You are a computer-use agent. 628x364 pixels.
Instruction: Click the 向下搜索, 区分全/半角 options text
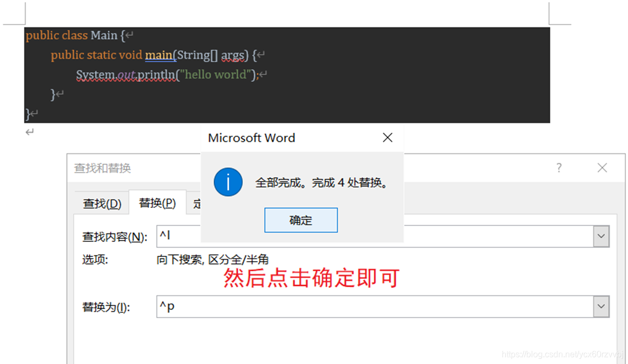212,260
